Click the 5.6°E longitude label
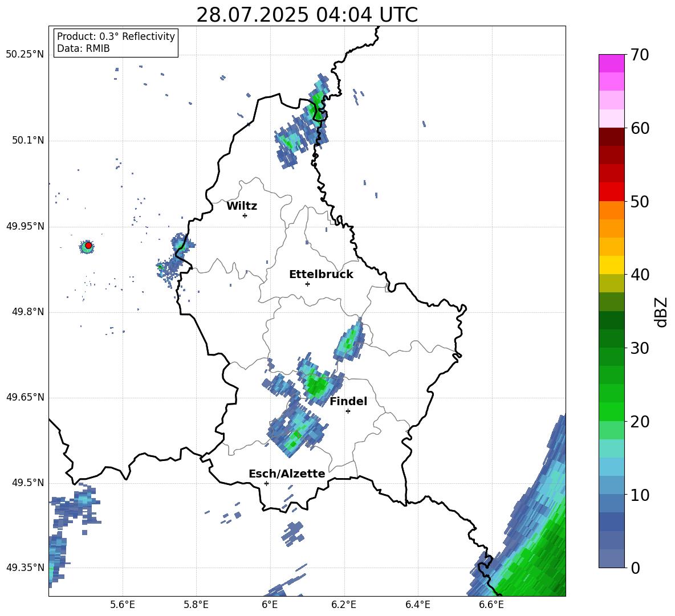 coord(123,605)
